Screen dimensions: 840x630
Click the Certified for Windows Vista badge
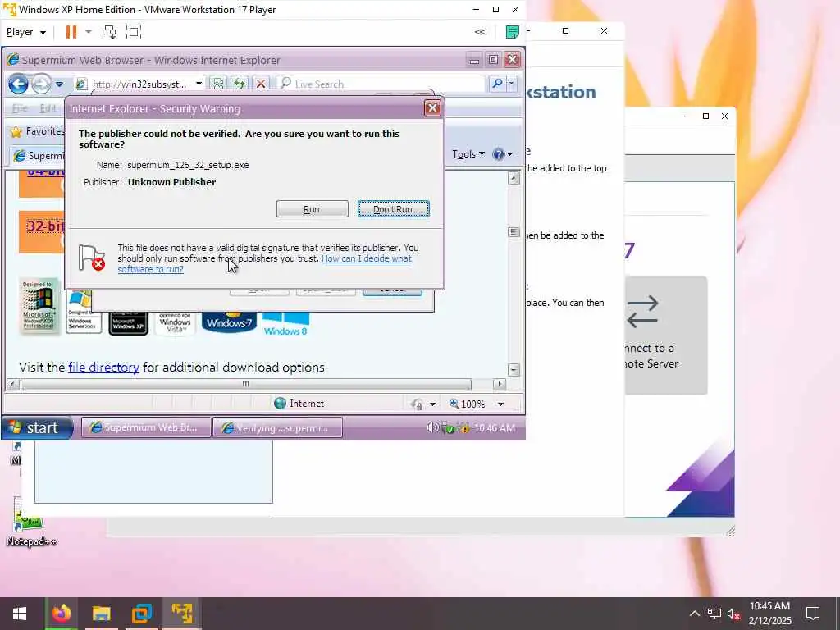(176, 322)
